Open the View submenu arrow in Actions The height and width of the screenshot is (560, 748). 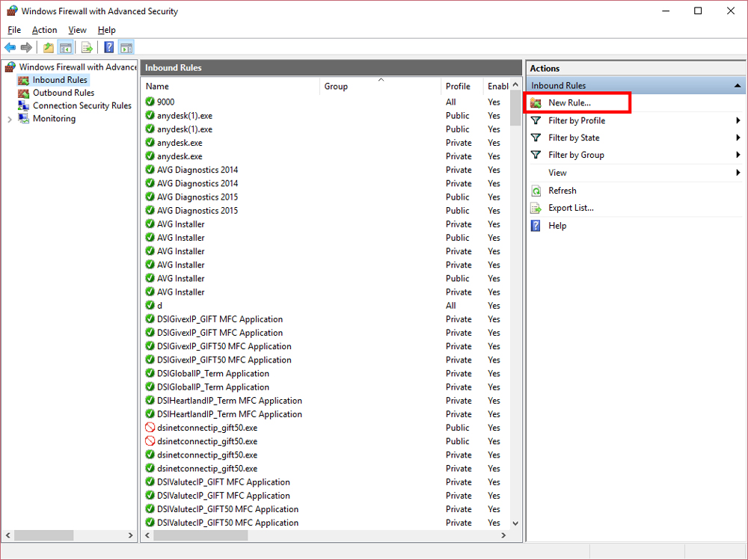click(x=738, y=173)
